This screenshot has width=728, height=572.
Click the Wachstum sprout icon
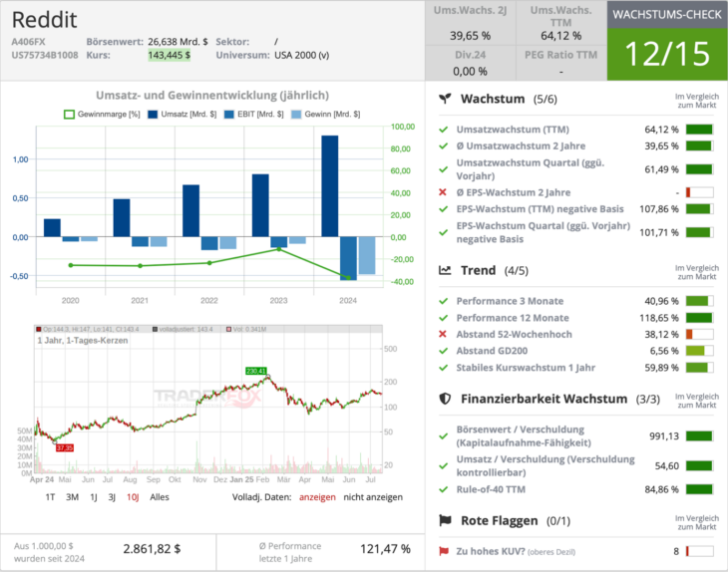445,99
